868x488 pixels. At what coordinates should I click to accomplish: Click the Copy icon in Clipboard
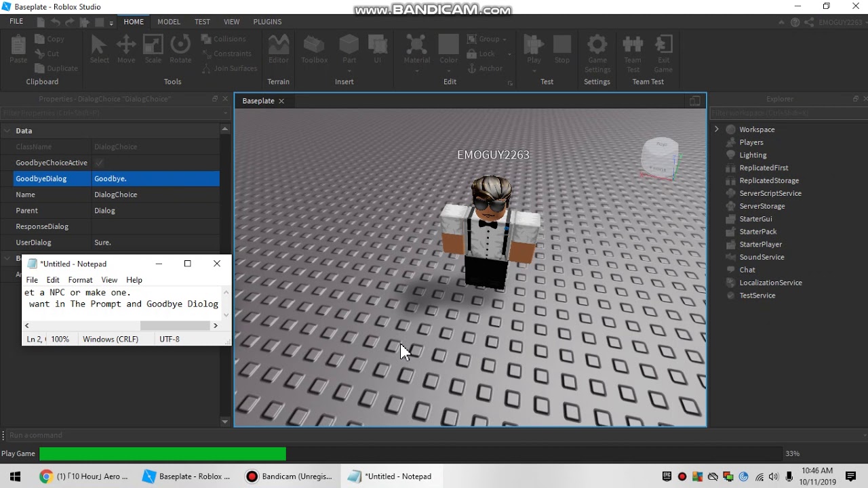pyautogui.click(x=40, y=39)
